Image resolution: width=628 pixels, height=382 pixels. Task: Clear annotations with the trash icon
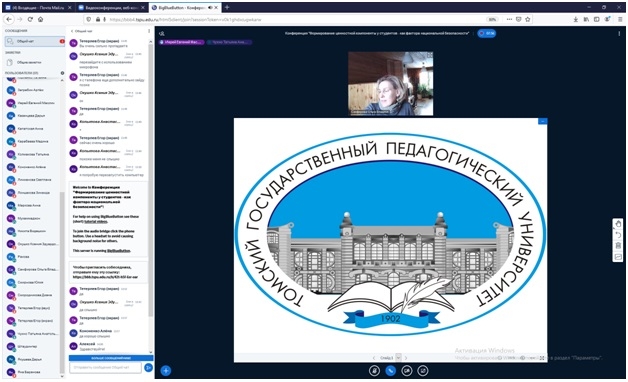[x=618, y=245]
